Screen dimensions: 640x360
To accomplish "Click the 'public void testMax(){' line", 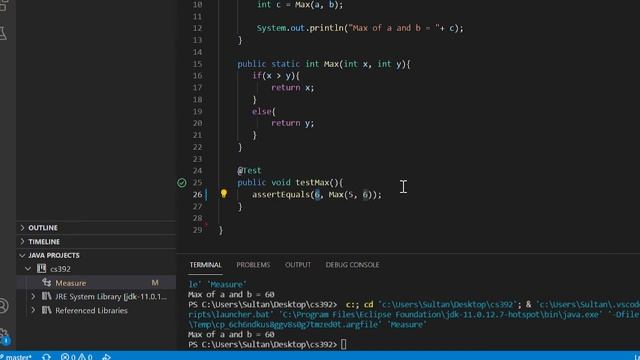I will pos(290,182).
